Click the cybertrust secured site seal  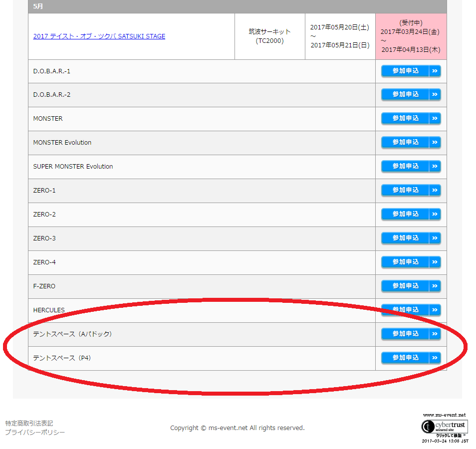[x=445, y=428]
